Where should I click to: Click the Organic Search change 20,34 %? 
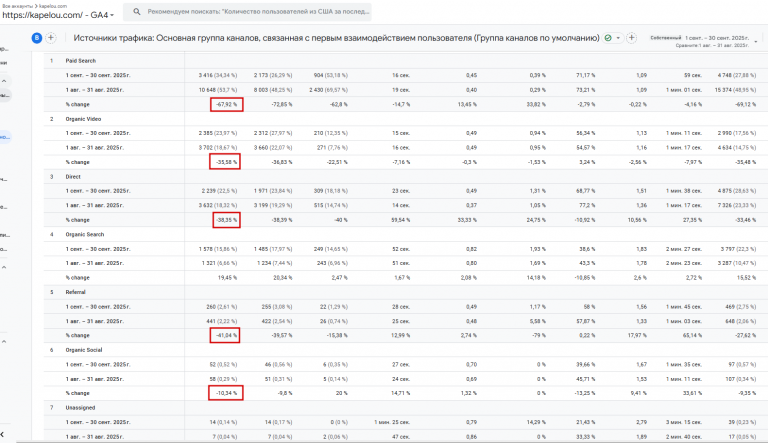[283, 278]
